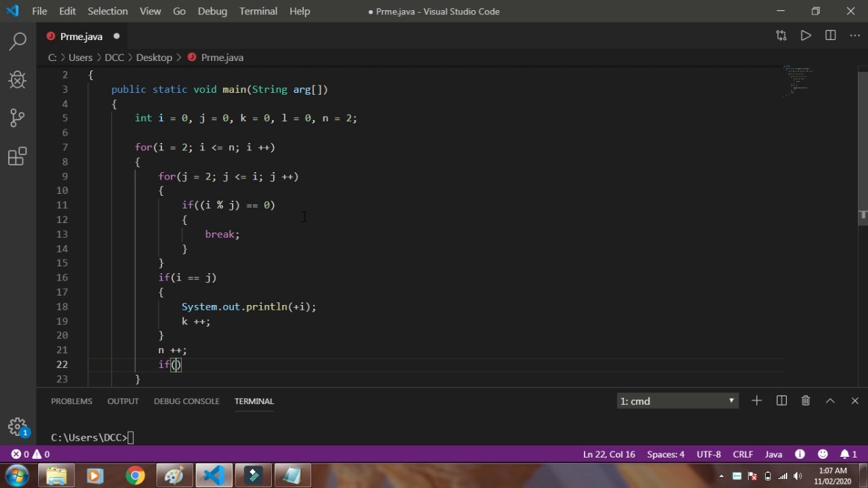
Task: Click the DCC breadcrumb
Action: [x=115, y=58]
